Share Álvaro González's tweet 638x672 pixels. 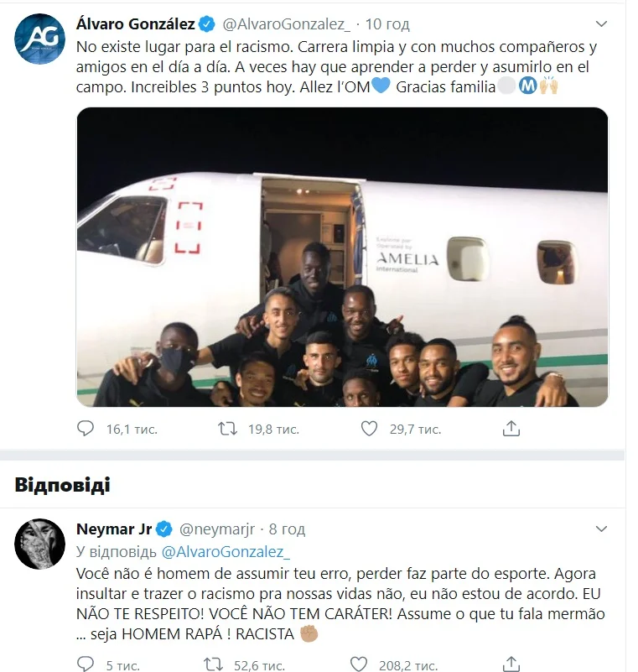pyautogui.click(x=511, y=429)
